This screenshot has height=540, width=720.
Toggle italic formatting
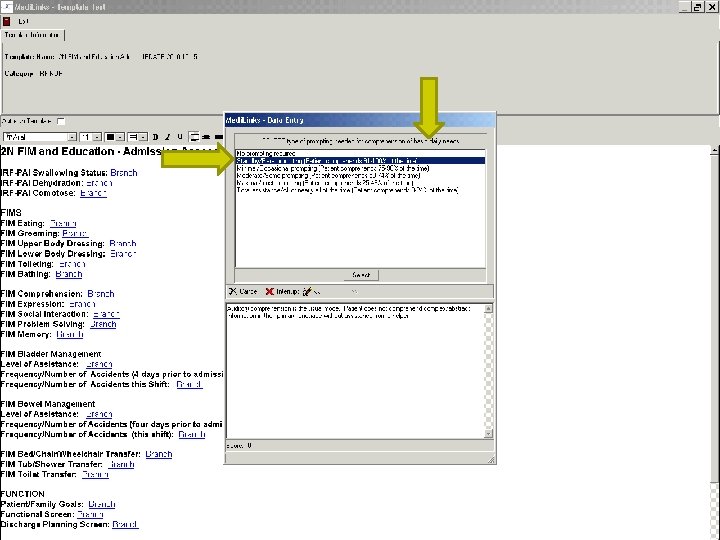pos(168,137)
